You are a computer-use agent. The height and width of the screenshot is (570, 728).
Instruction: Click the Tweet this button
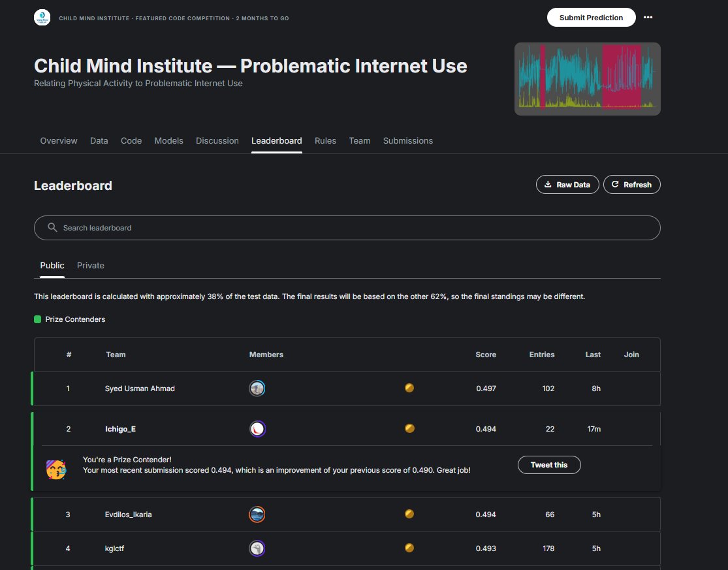click(549, 465)
